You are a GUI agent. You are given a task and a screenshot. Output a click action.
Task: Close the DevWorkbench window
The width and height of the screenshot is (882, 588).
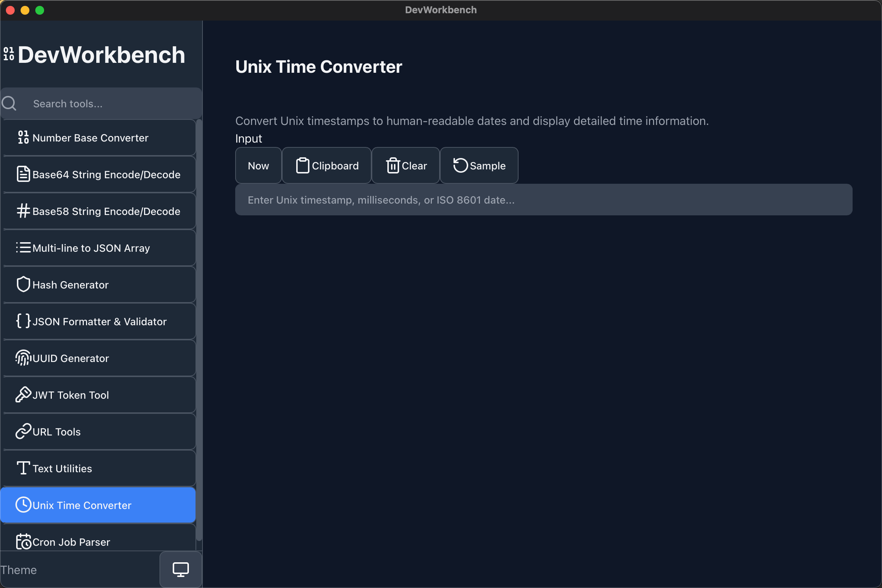tap(11, 10)
